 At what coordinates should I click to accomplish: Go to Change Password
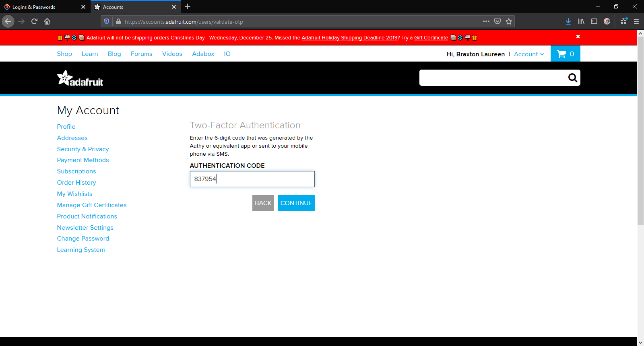(x=83, y=239)
